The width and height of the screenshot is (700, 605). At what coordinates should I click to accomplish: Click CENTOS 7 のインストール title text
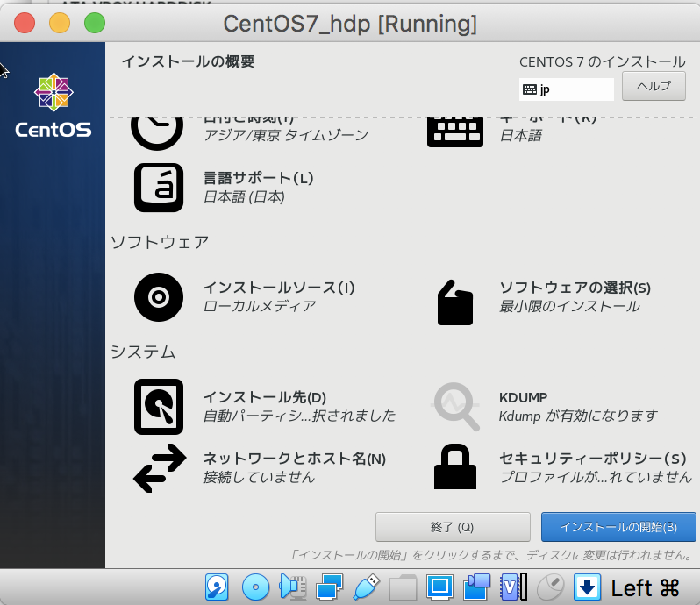(x=603, y=61)
